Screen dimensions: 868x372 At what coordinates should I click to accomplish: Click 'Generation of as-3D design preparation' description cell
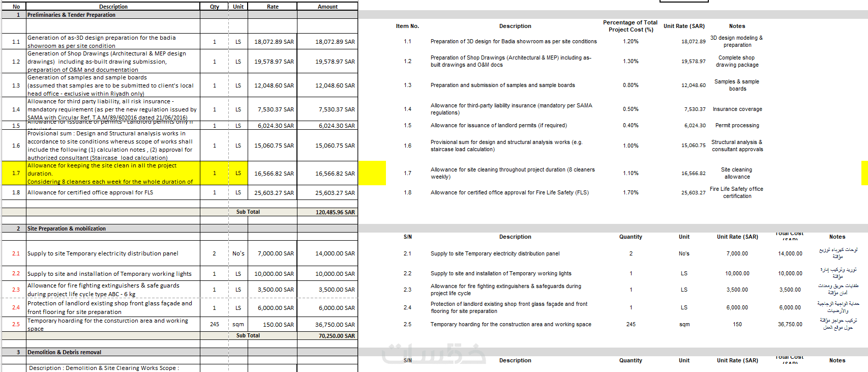pos(113,42)
